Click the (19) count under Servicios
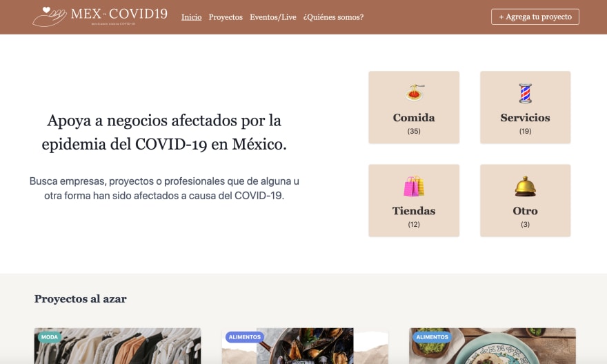 [526, 131]
